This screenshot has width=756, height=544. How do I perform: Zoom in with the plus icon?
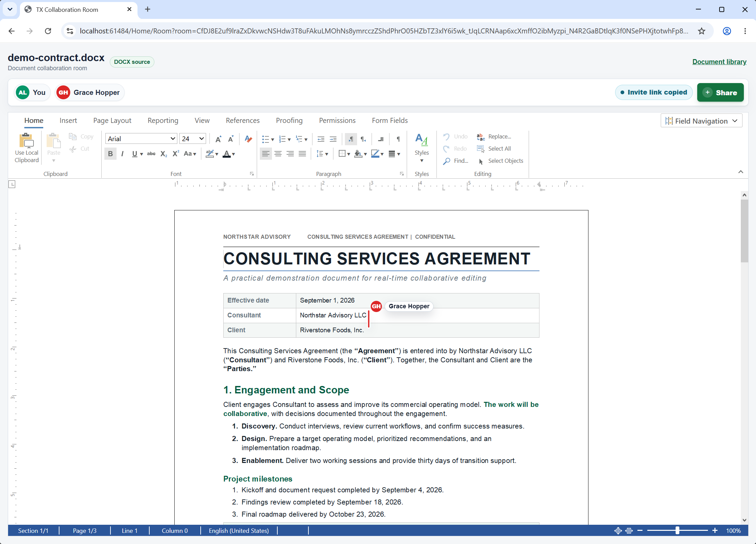click(715, 530)
